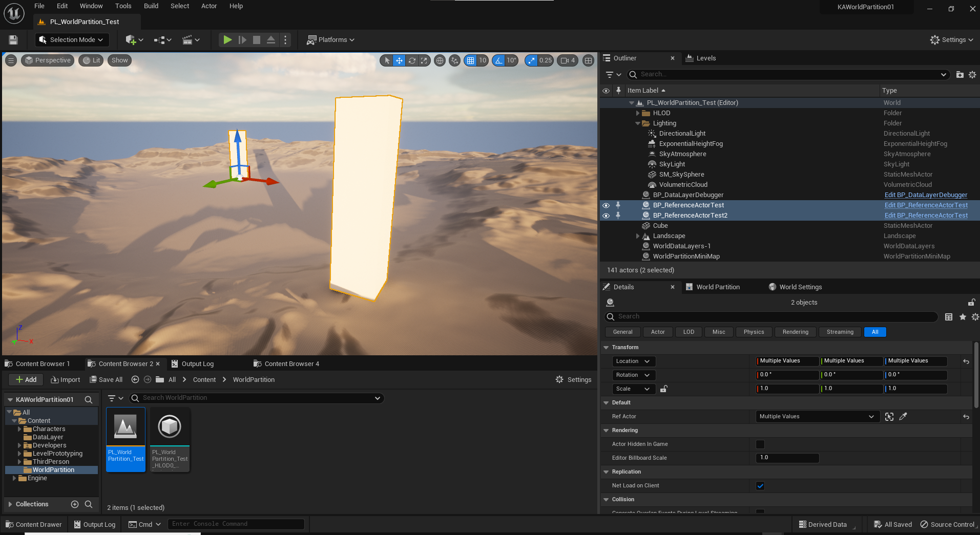Click the Eject button in the toolbar

point(271,40)
